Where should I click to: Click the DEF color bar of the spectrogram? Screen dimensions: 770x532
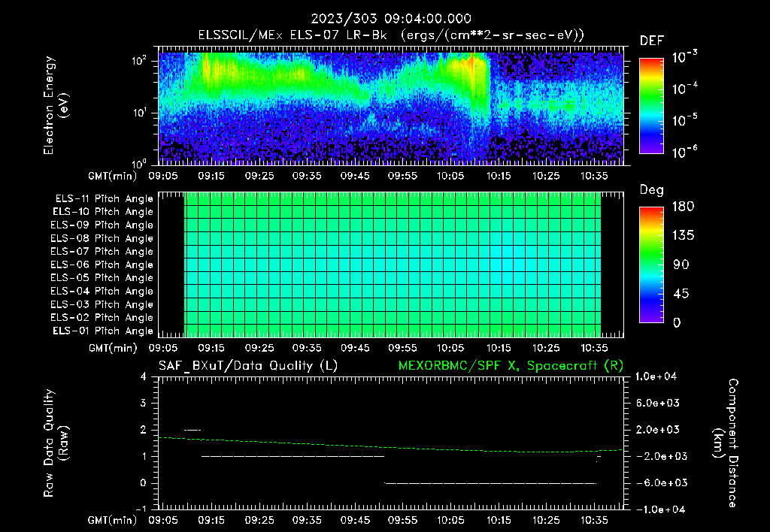coord(651,105)
